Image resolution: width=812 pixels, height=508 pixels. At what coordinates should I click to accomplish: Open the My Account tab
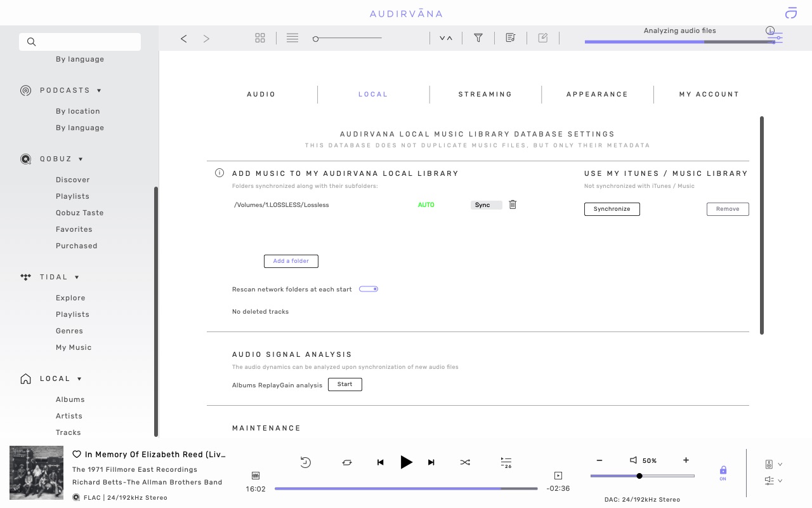pyautogui.click(x=709, y=94)
